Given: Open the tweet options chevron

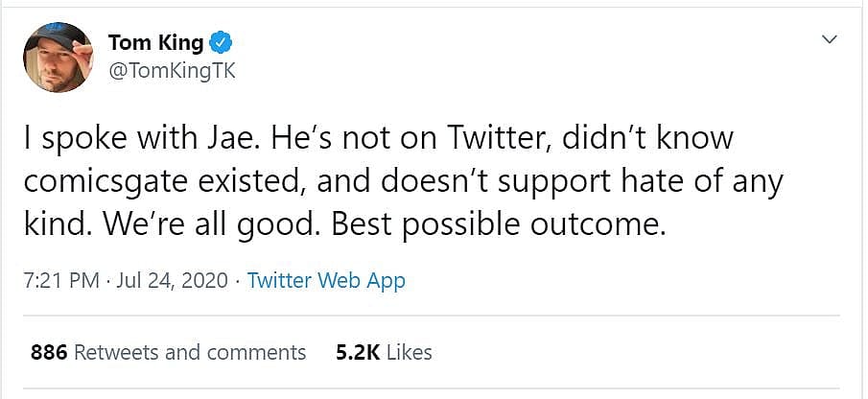Looking at the screenshot, I should pos(830,40).
